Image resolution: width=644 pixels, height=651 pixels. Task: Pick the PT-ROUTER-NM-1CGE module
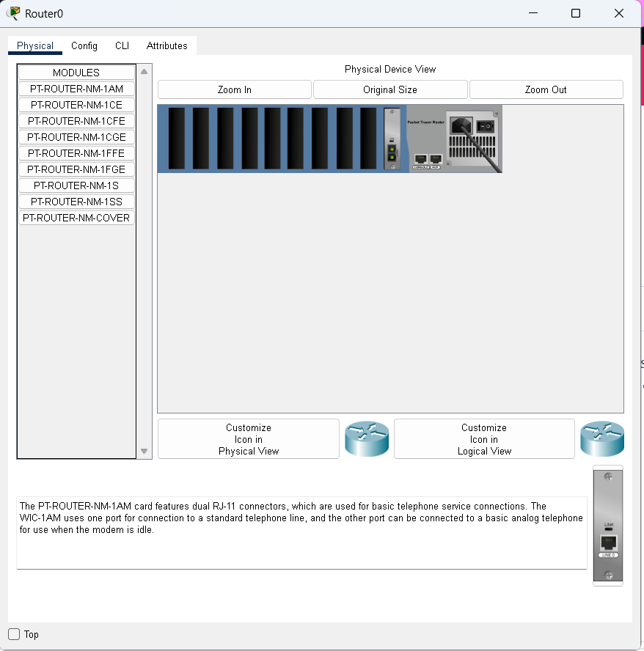point(76,137)
